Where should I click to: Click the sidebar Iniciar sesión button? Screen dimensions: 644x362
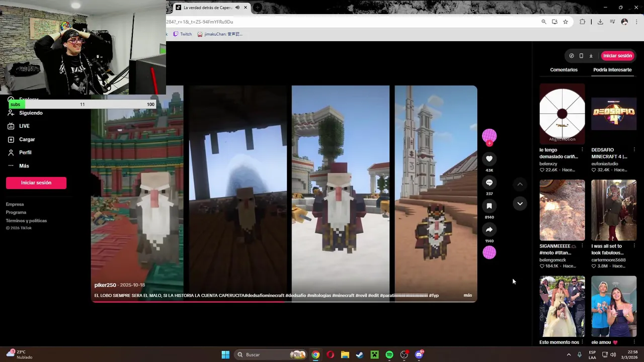[x=36, y=183]
